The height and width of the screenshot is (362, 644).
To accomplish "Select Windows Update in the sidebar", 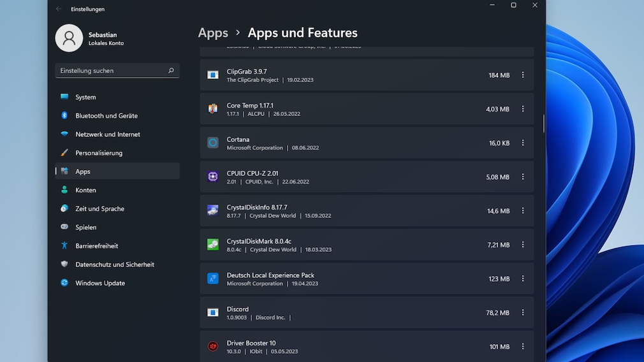I will [x=100, y=283].
